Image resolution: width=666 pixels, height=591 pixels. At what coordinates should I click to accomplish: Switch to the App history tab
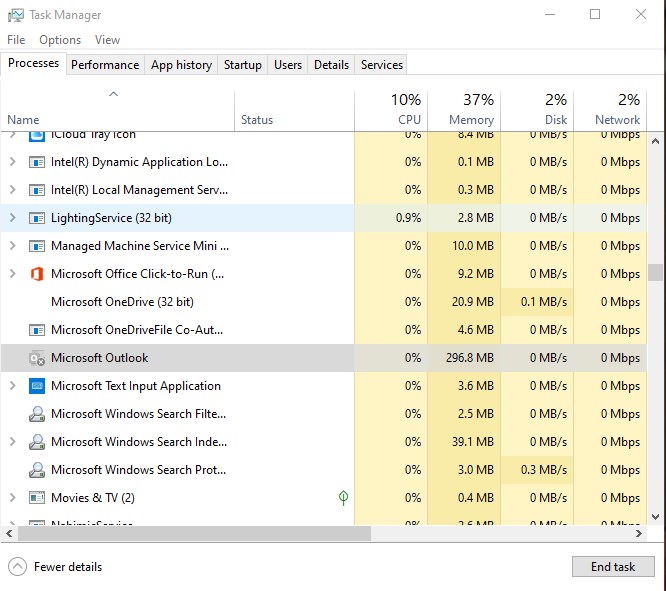[x=181, y=65]
